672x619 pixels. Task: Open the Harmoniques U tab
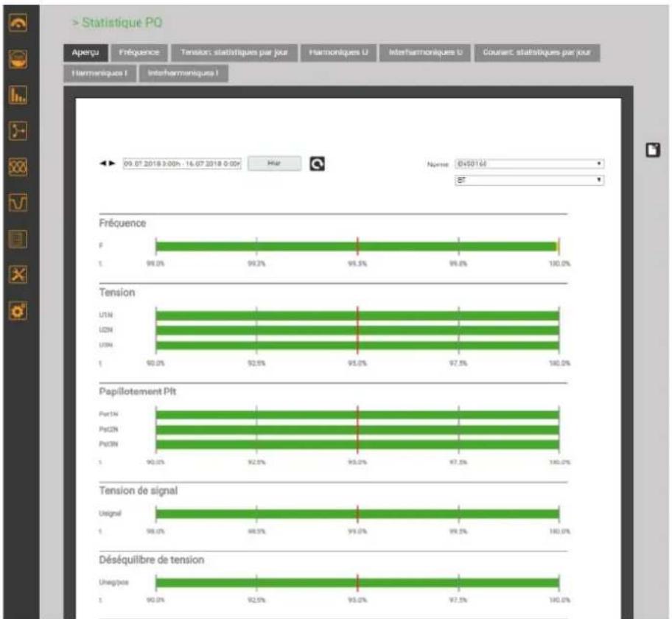338,53
